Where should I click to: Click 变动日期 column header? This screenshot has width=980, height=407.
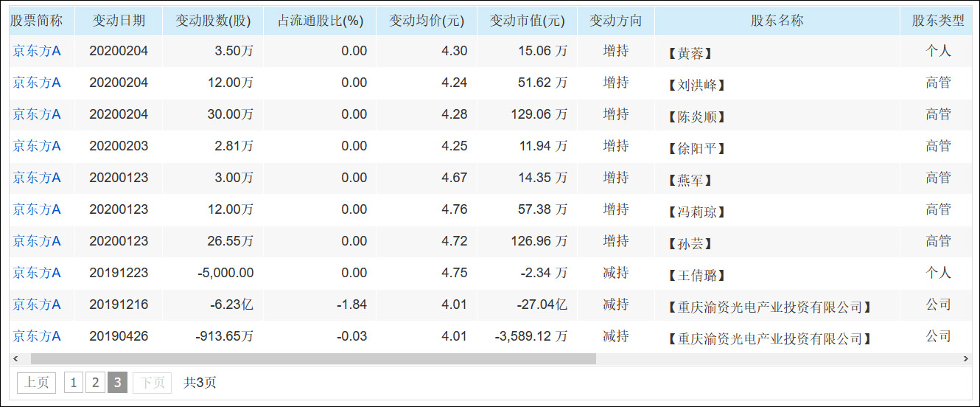119,21
